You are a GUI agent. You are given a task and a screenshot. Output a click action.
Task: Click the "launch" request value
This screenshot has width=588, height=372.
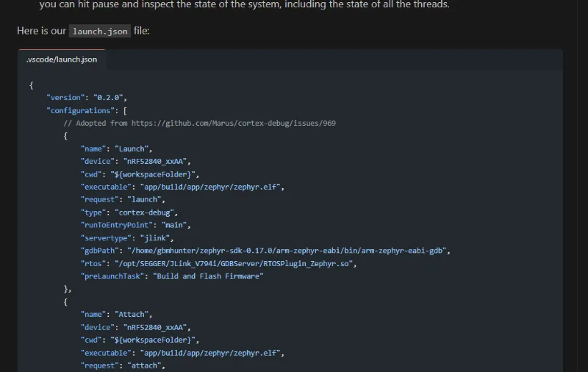(x=146, y=199)
